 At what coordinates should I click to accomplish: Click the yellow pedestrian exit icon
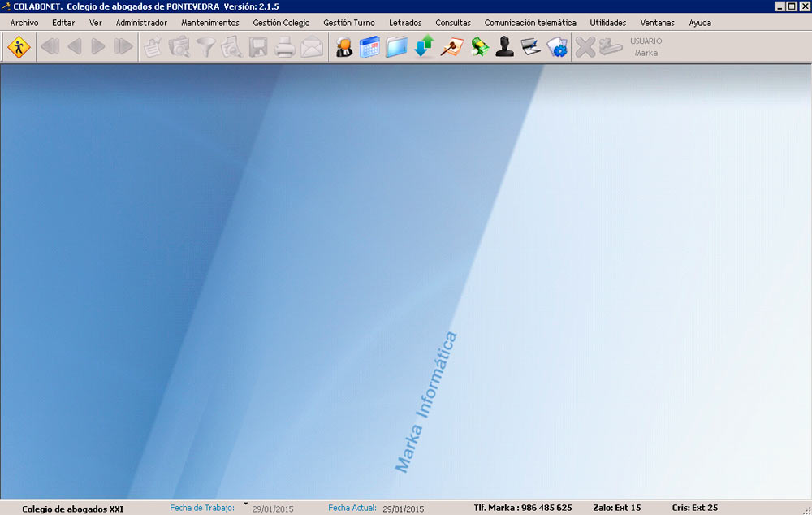click(x=19, y=48)
